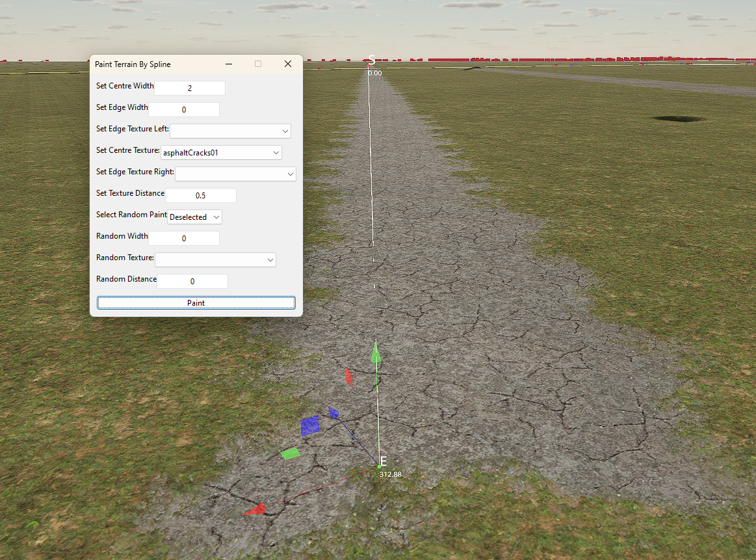Screen dimensions: 756x560
Task: Click the green Y-axis gizmo arrow
Action: pyautogui.click(x=376, y=352)
